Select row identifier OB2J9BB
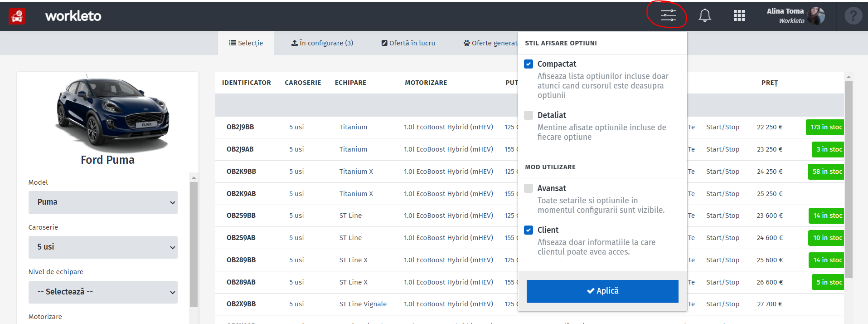Screen dimensions: 868x324 [240, 127]
